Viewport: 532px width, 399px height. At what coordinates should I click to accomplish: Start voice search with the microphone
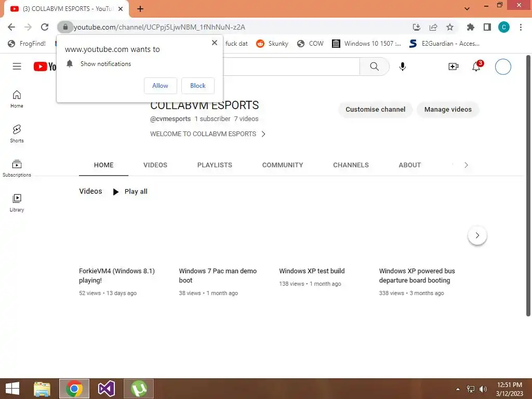[x=403, y=66]
